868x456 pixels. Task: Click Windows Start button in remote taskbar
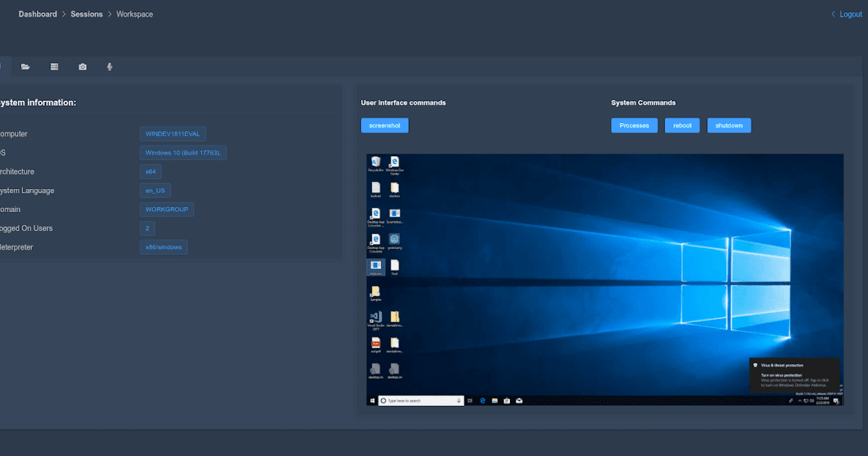(373, 401)
